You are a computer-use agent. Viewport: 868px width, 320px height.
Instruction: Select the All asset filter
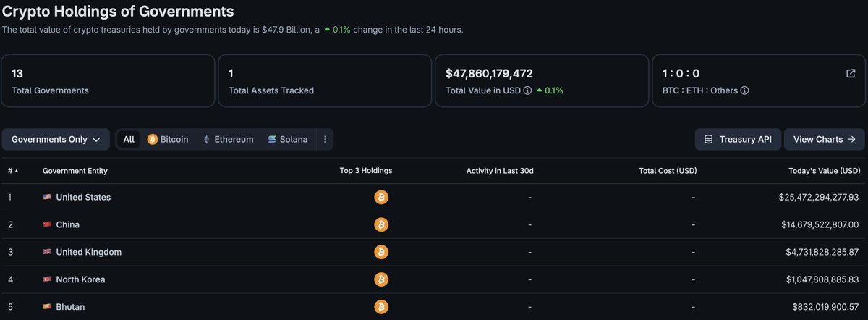pyautogui.click(x=129, y=139)
